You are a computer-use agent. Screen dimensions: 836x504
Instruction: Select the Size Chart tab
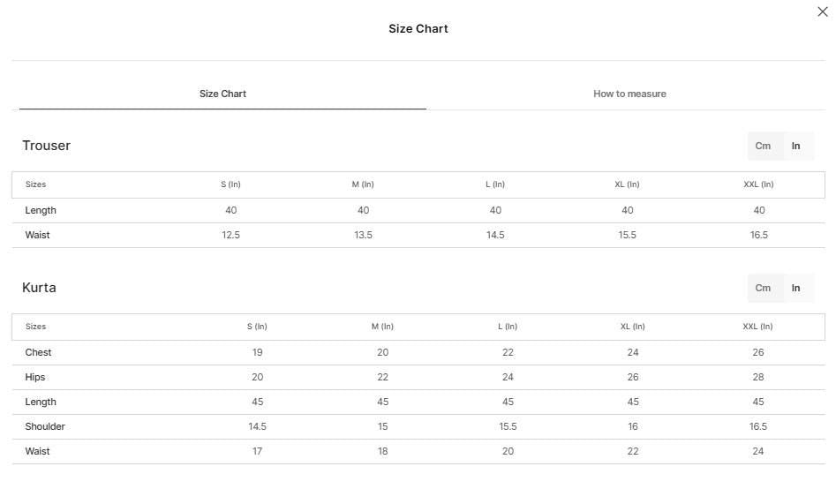point(222,94)
